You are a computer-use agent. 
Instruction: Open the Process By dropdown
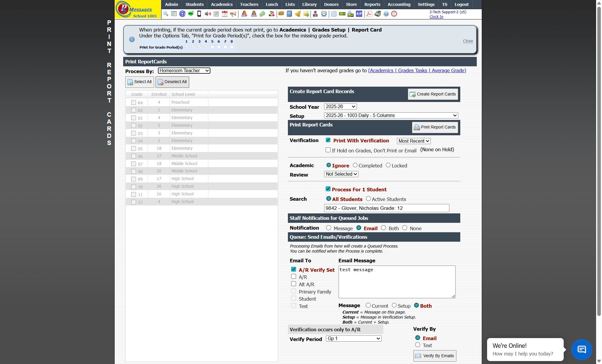[184, 70]
